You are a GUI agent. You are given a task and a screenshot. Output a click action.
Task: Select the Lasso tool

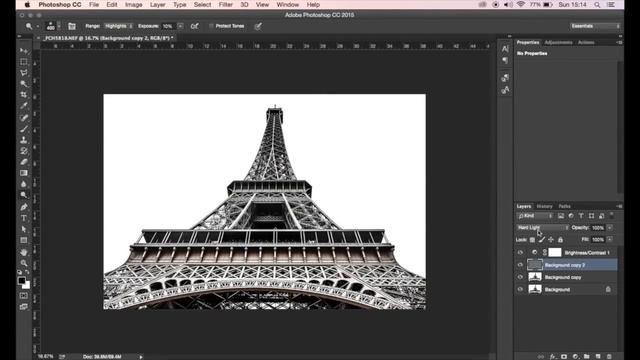point(24,73)
